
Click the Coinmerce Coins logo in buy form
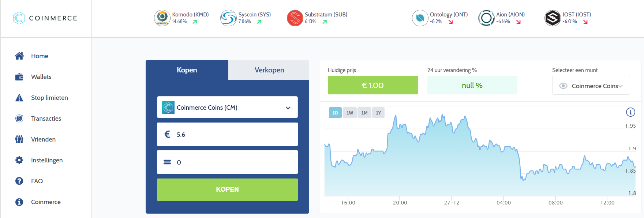coord(168,108)
